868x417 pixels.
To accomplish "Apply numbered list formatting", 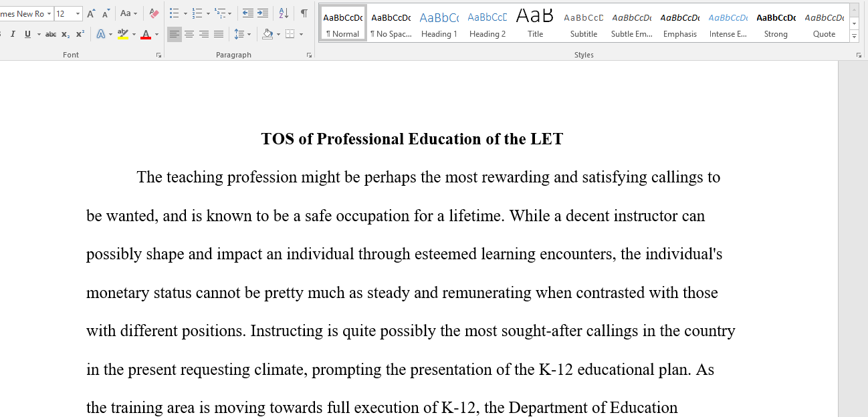I will (197, 13).
